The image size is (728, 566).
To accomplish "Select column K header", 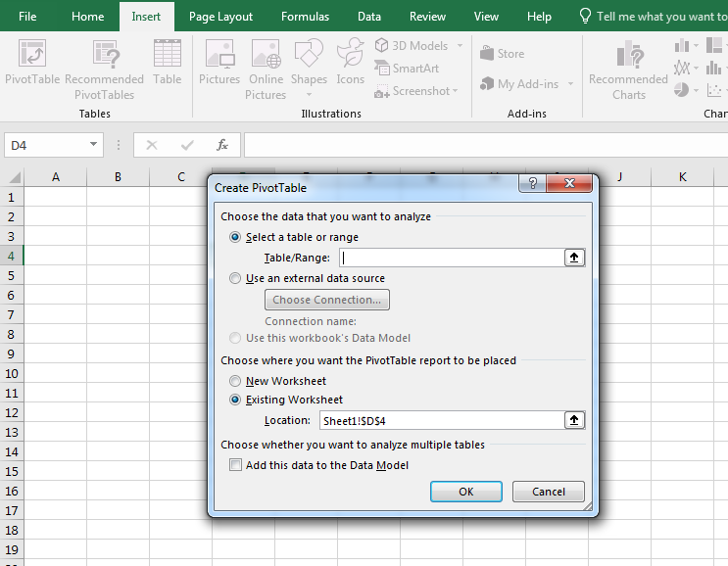I will click(682, 177).
